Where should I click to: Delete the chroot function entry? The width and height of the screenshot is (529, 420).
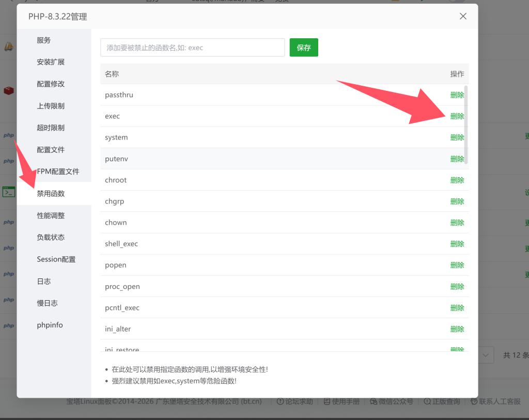pos(457,180)
